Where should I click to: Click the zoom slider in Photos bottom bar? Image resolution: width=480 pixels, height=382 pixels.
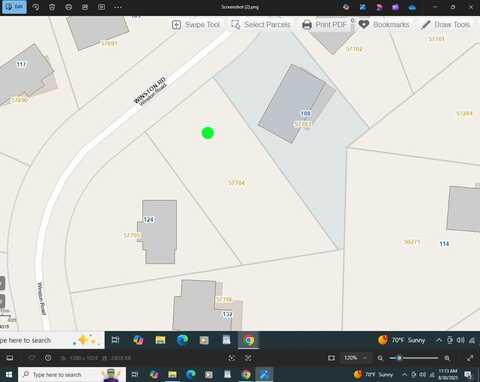point(414,358)
